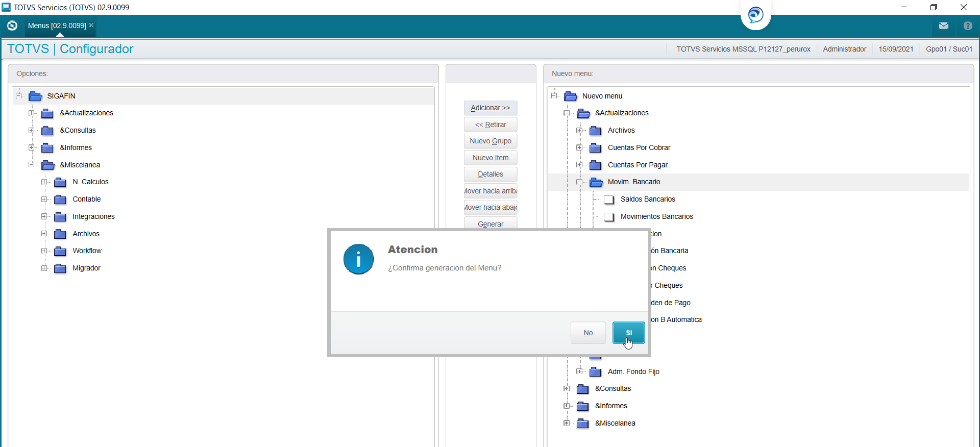Select the Archivos row in Nuevo menu
980x447 pixels.
click(621, 130)
